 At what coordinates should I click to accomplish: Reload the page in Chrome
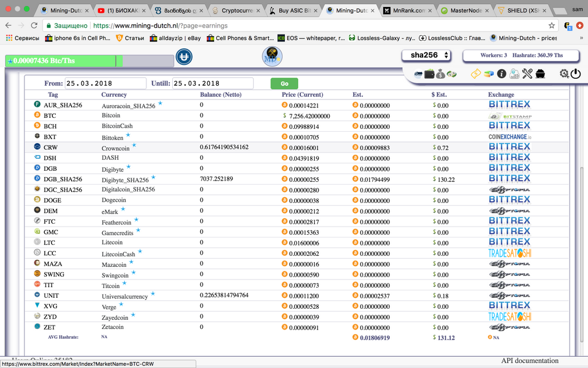(34, 25)
